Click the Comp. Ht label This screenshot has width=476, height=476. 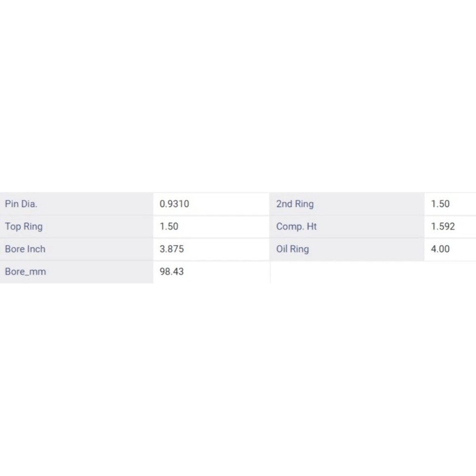(296, 226)
